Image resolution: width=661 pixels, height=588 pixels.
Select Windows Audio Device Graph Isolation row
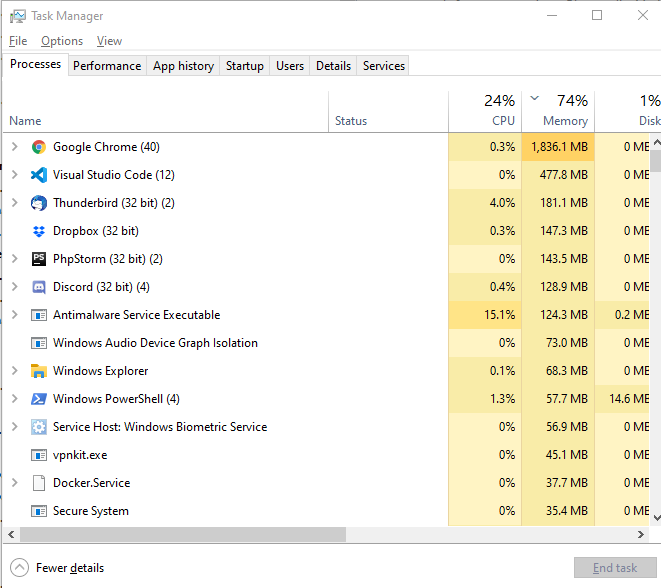coord(326,343)
